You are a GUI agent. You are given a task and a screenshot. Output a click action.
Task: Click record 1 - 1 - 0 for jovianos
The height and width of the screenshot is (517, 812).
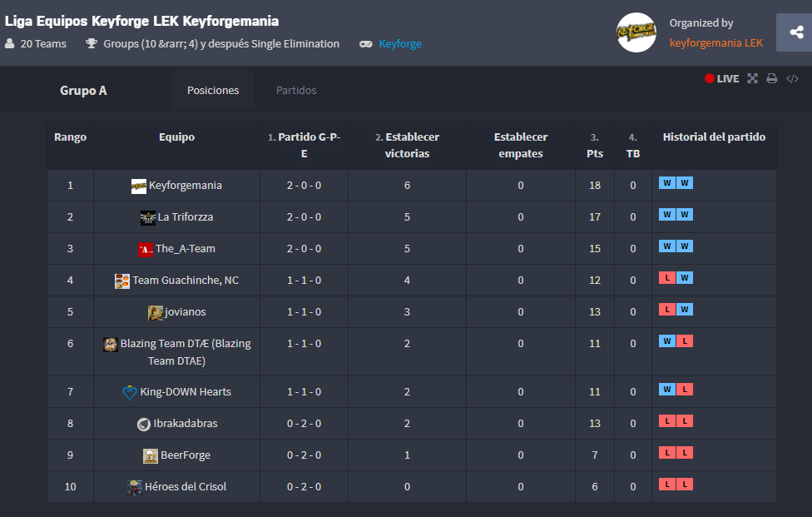tap(304, 312)
